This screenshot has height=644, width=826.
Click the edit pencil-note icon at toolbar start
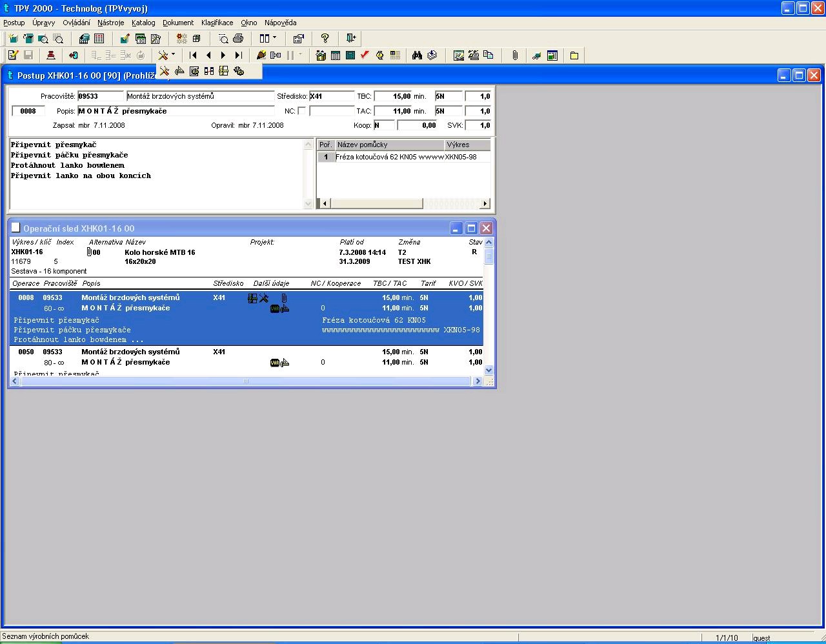(x=13, y=55)
